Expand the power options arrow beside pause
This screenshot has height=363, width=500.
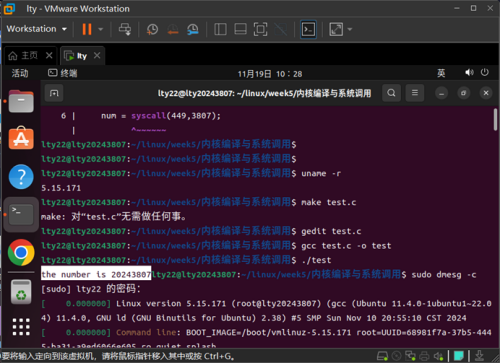click(101, 29)
